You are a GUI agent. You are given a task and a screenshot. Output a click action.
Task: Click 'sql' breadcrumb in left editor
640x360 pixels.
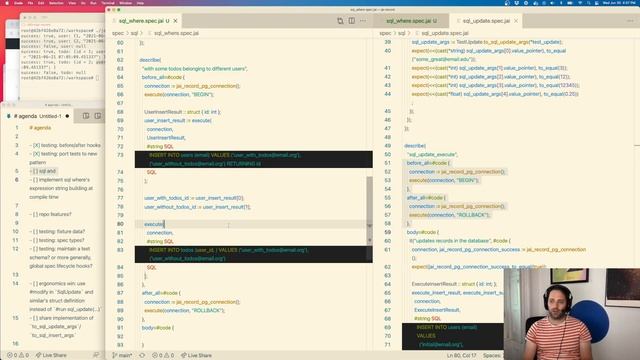coord(134,33)
